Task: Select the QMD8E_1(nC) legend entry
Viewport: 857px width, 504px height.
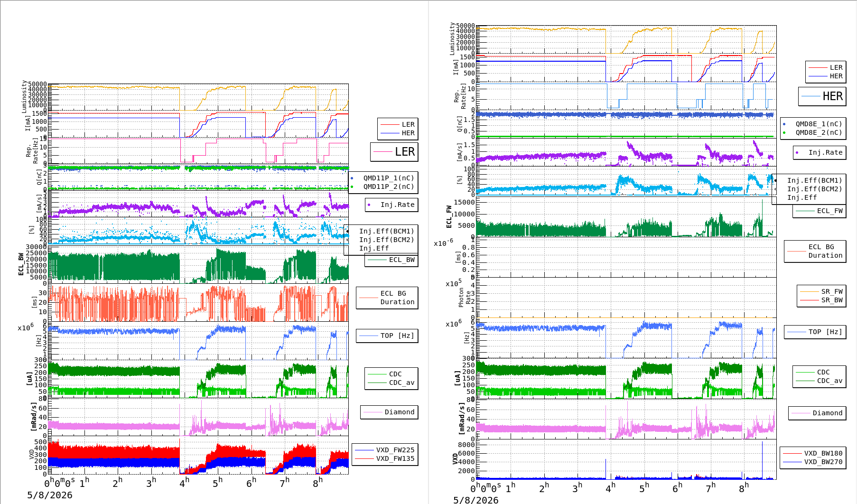Action: [819, 124]
